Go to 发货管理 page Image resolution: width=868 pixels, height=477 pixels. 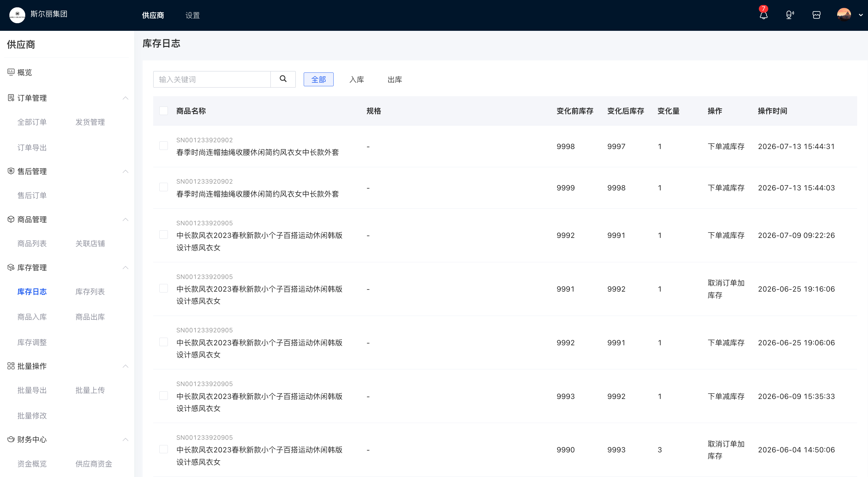point(90,122)
